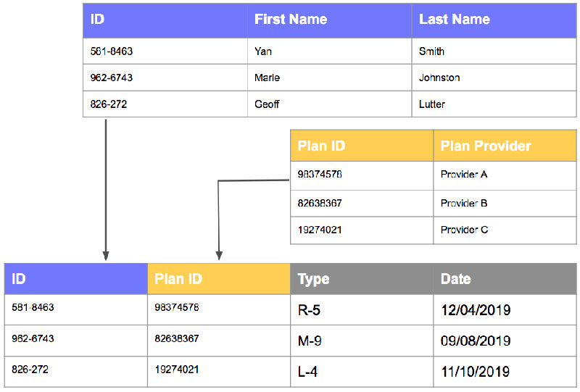Click the "Smith" last name cell

click(x=432, y=51)
